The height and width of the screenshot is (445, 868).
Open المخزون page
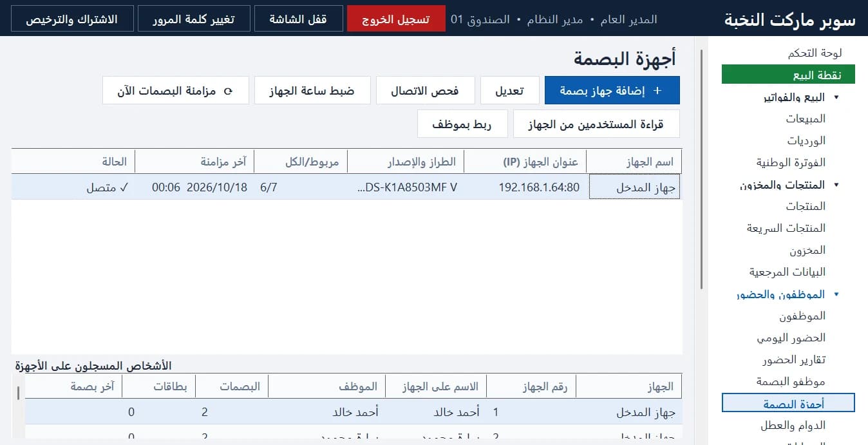coord(807,250)
